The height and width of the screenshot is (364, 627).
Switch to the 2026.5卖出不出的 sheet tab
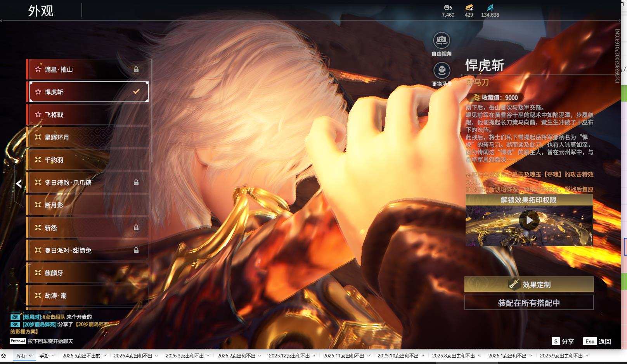[84, 355]
